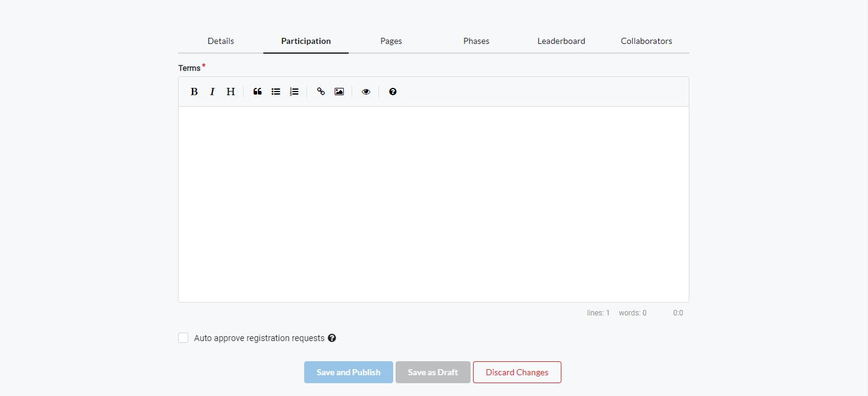Click the Discard Changes button

(517, 372)
